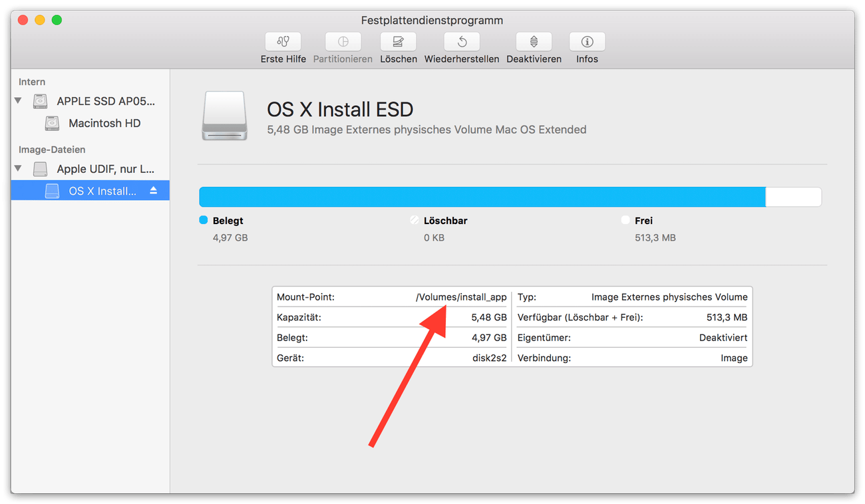Image resolution: width=865 pixels, height=504 pixels.
Task: Zoom the window with green button
Action: [57, 21]
